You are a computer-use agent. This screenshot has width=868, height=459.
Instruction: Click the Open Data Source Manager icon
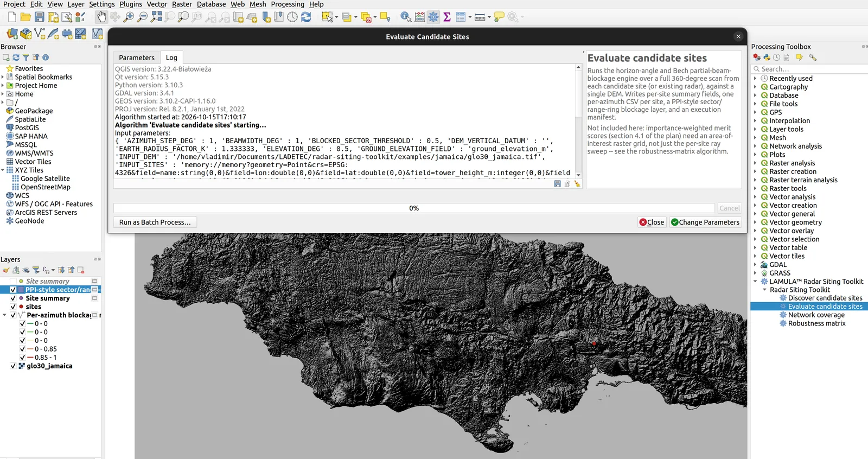pos(12,34)
